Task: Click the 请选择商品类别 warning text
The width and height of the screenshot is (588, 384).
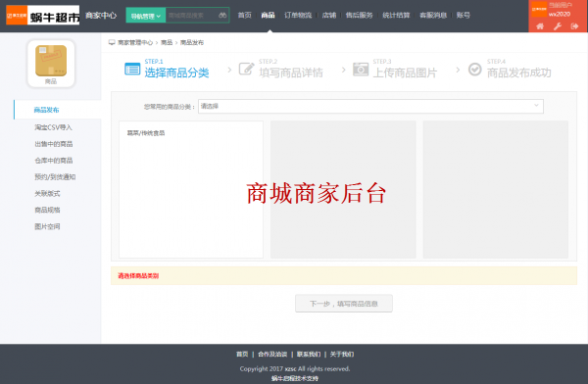Action: coord(138,276)
